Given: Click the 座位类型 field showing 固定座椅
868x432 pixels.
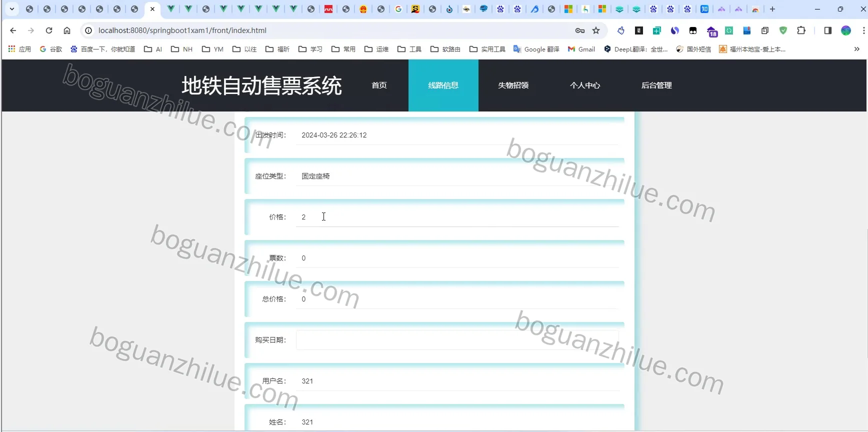Looking at the screenshot, I should (x=457, y=176).
